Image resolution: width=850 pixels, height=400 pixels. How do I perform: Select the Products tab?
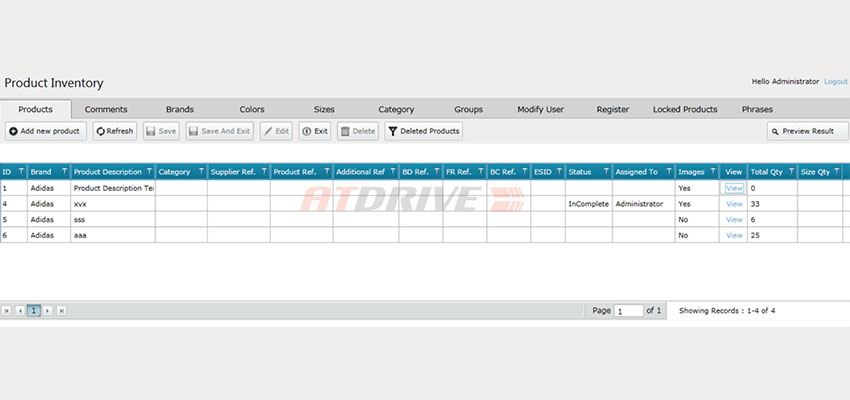pos(36,109)
